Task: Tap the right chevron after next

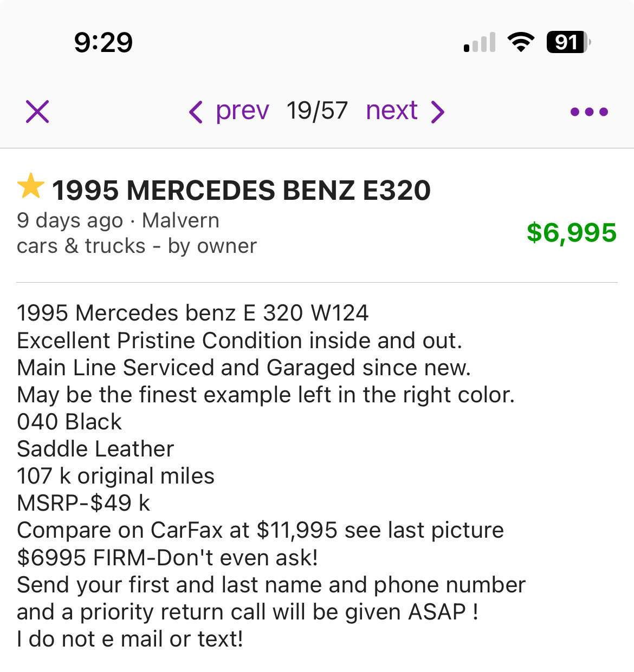Action: [438, 112]
